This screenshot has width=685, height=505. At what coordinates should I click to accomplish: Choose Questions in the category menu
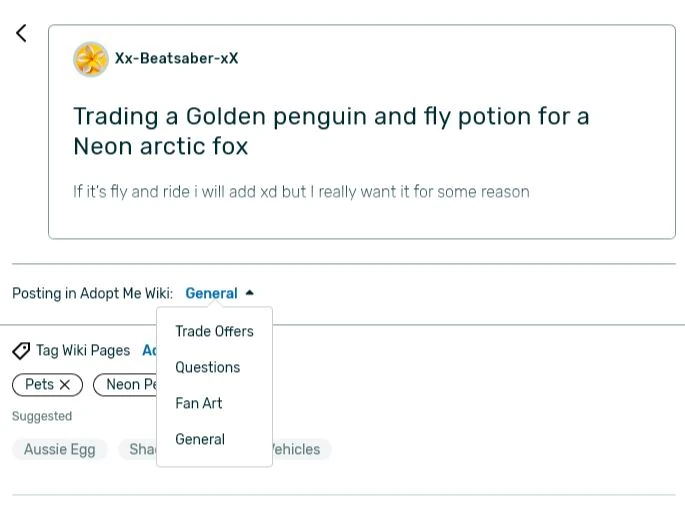[207, 367]
